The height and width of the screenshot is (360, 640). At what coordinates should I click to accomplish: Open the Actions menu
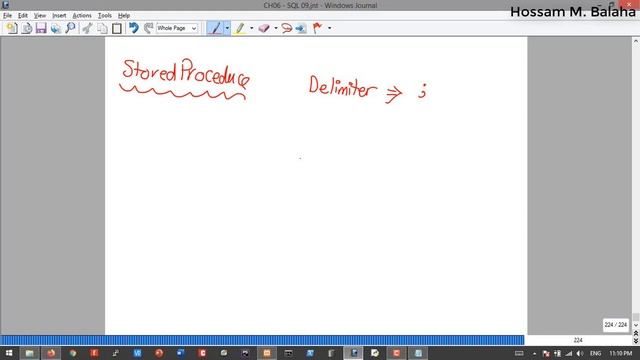tap(82, 16)
